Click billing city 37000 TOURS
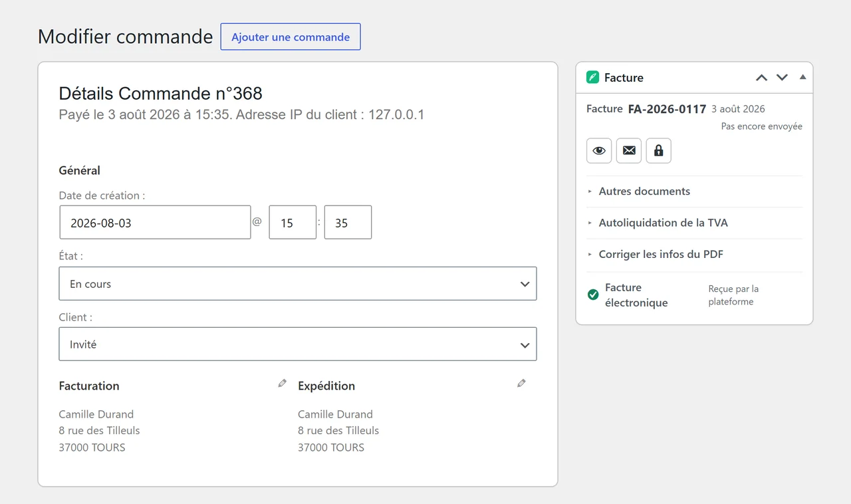 click(92, 447)
